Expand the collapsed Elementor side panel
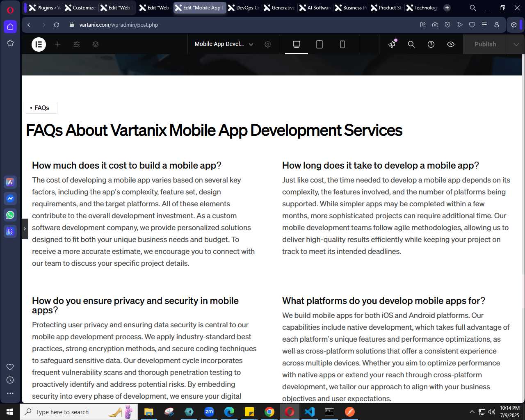The height and width of the screenshot is (420, 525). 25,229
